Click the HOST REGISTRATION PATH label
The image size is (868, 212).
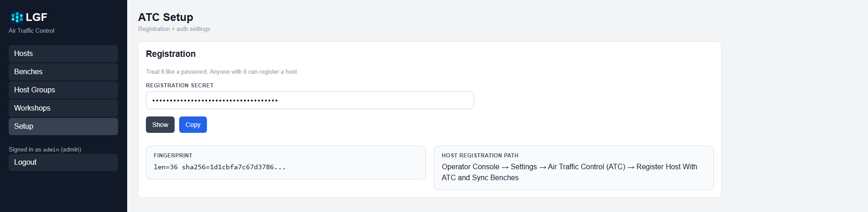point(480,156)
